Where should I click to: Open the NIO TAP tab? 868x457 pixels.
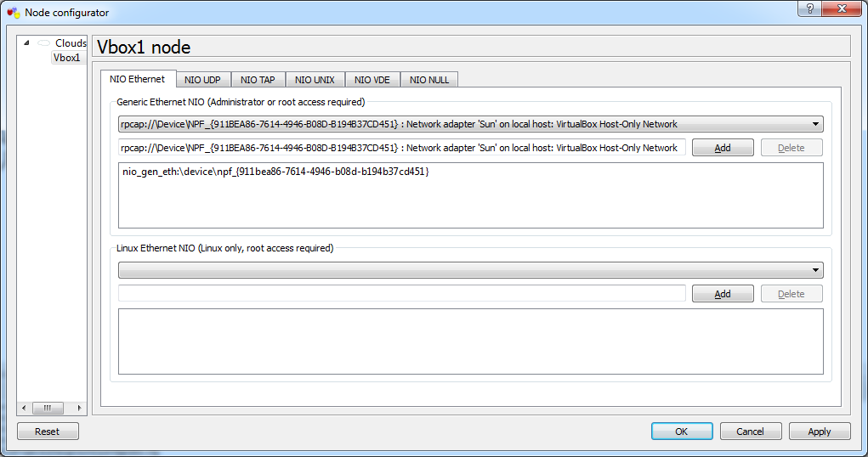pyautogui.click(x=258, y=80)
